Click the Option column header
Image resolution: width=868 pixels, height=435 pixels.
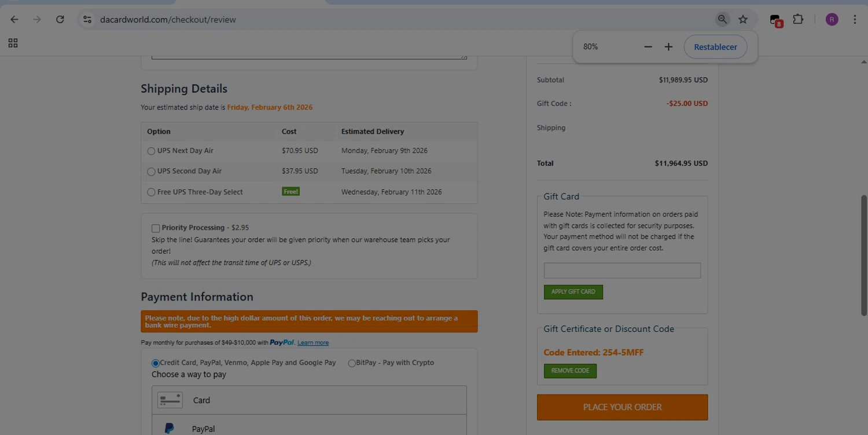click(x=159, y=131)
